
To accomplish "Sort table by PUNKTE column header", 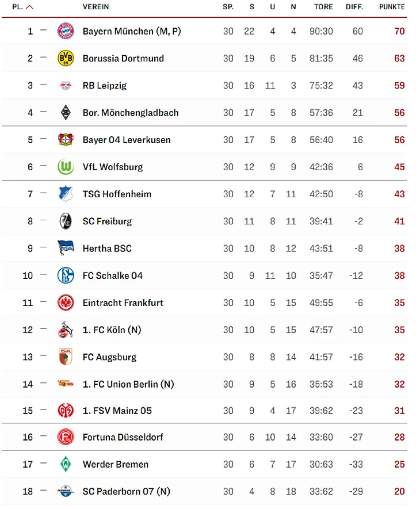I will [392, 7].
